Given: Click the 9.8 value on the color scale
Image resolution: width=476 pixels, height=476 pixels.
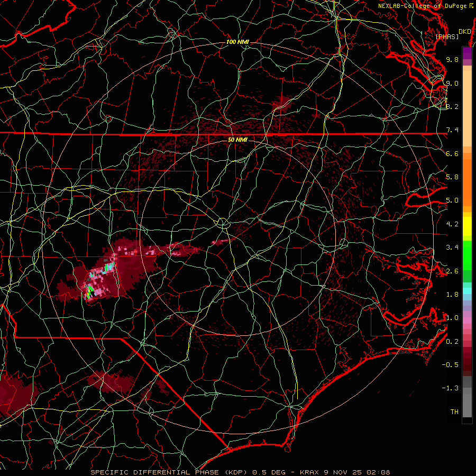Looking at the screenshot, I should tap(452, 59).
